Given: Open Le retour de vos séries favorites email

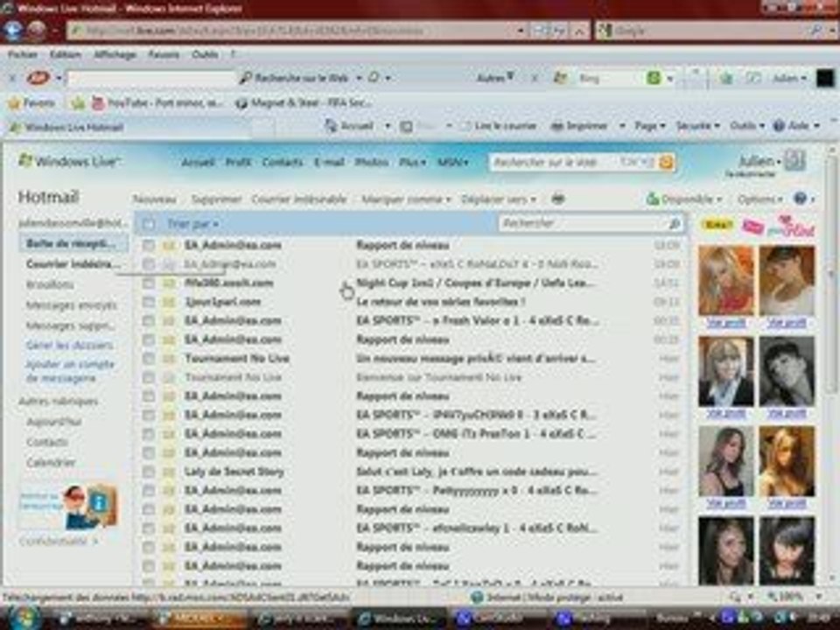Looking at the screenshot, I should pos(440,302).
